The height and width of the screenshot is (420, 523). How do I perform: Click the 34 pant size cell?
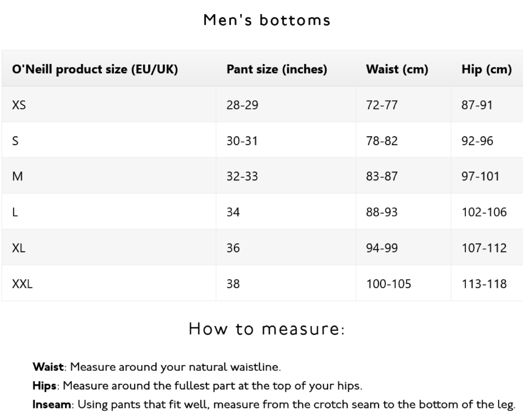pyautogui.click(x=233, y=212)
